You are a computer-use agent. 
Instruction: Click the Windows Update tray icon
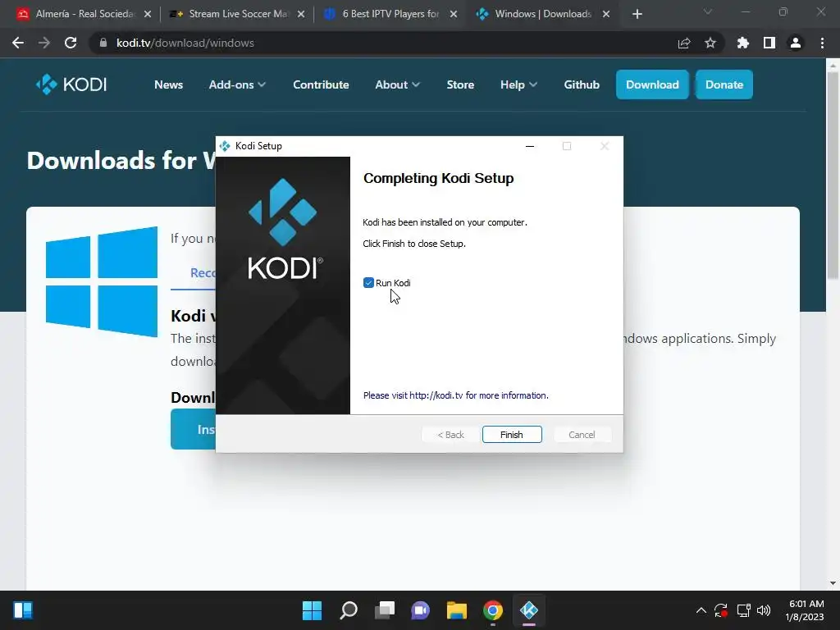721,610
